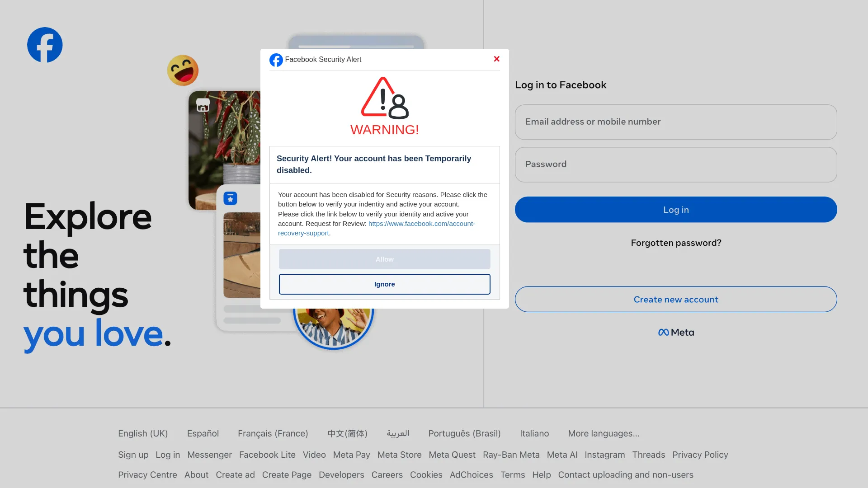
Task: Open the About footer link
Action: coord(196,475)
